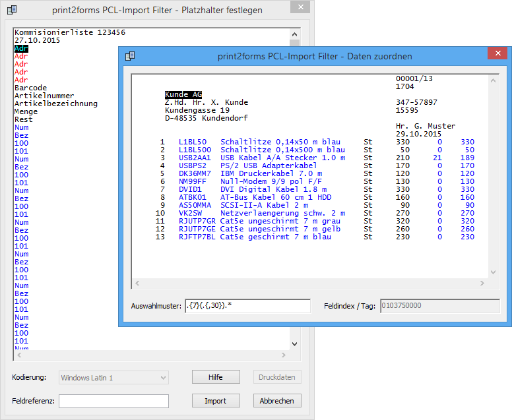Click article number USB2AA1 in the preview
The height and width of the screenshot is (420, 512).
(195, 158)
